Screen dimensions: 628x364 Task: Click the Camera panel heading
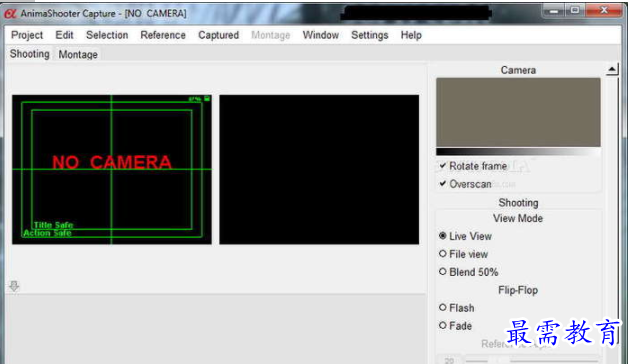[518, 70]
